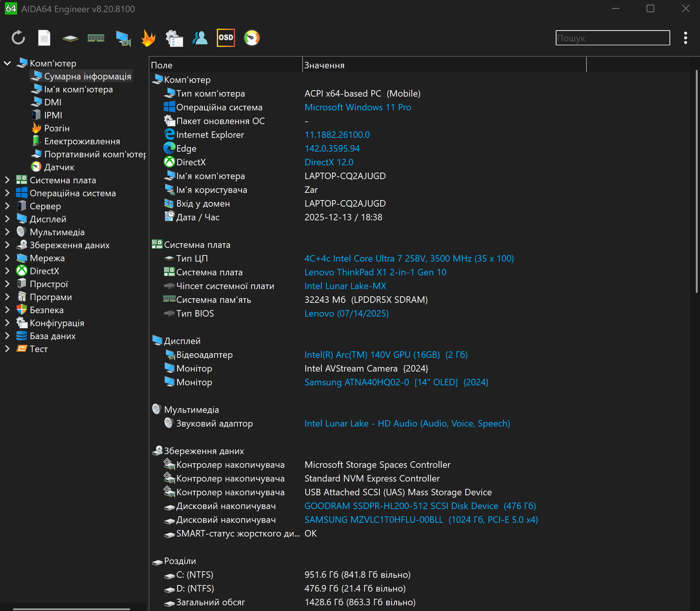Expand the Збереження даних tree node
The image size is (700, 611).
(x=7, y=245)
